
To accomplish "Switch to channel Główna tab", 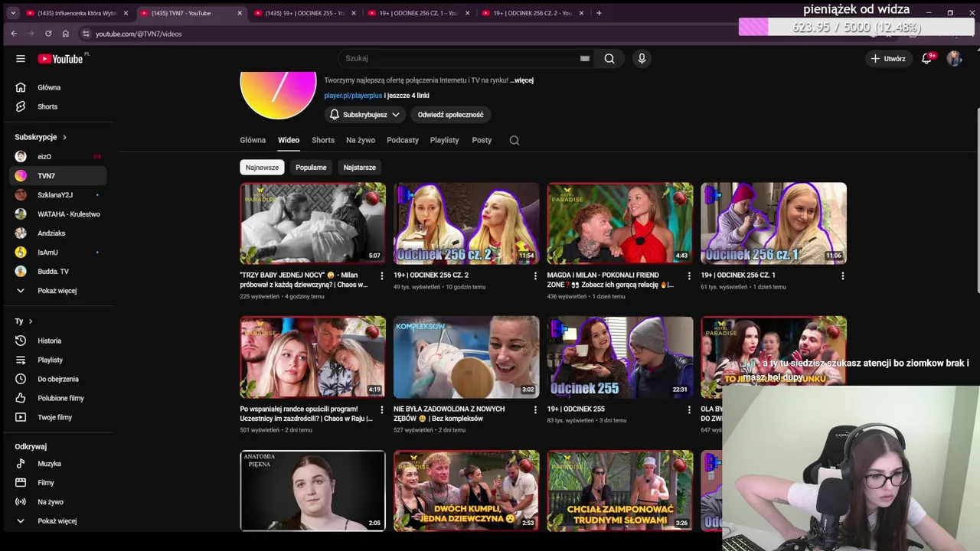I will (x=253, y=140).
